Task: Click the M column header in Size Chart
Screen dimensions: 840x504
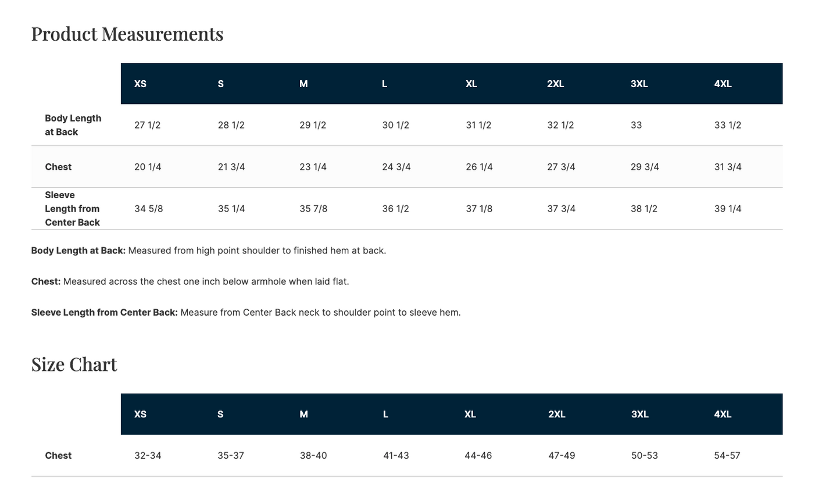Action: click(x=303, y=414)
